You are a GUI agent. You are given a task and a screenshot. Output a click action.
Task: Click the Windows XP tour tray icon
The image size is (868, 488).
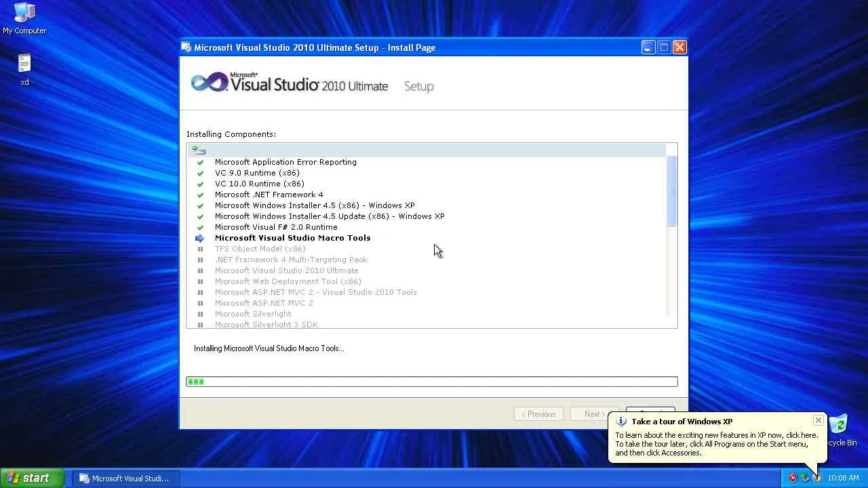point(817,478)
